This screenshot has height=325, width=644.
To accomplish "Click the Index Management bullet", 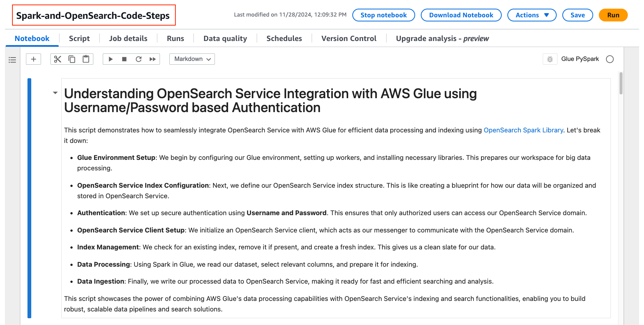I will 286,247.
